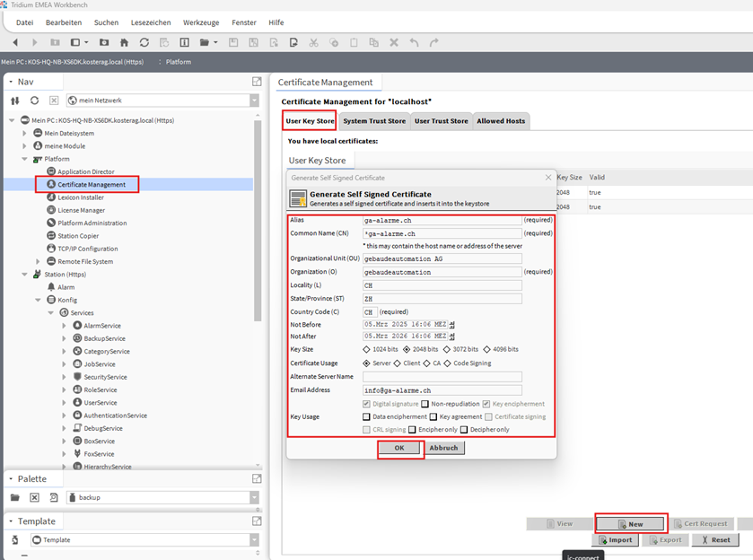
Task: Select Station Copier in tree
Action: [78, 236]
